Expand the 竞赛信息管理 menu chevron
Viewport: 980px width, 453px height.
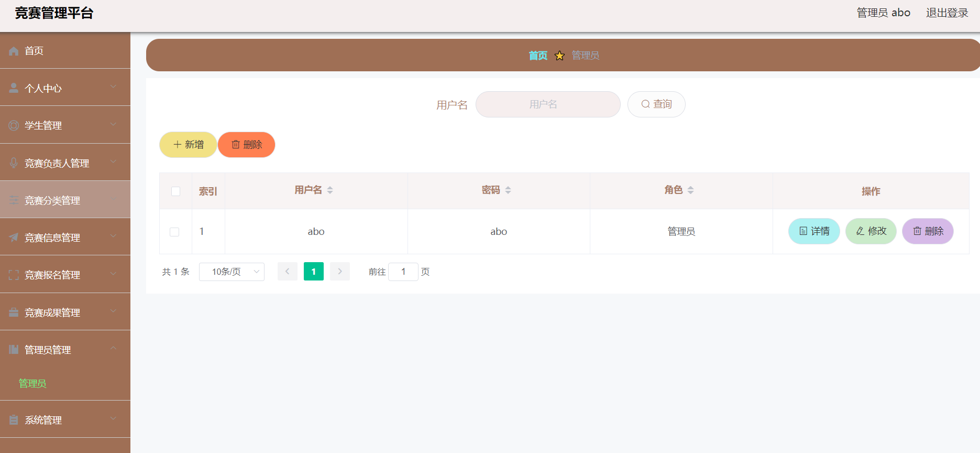click(x=113, y=236)
